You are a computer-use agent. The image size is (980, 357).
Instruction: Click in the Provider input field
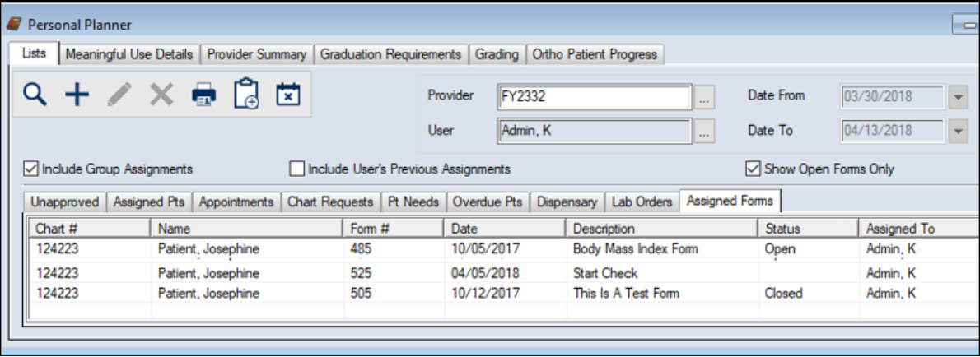click(593, 97)
